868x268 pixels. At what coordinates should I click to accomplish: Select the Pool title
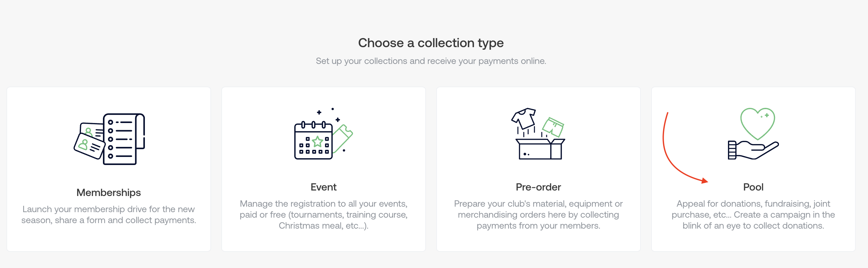click(x=753, y=187)
